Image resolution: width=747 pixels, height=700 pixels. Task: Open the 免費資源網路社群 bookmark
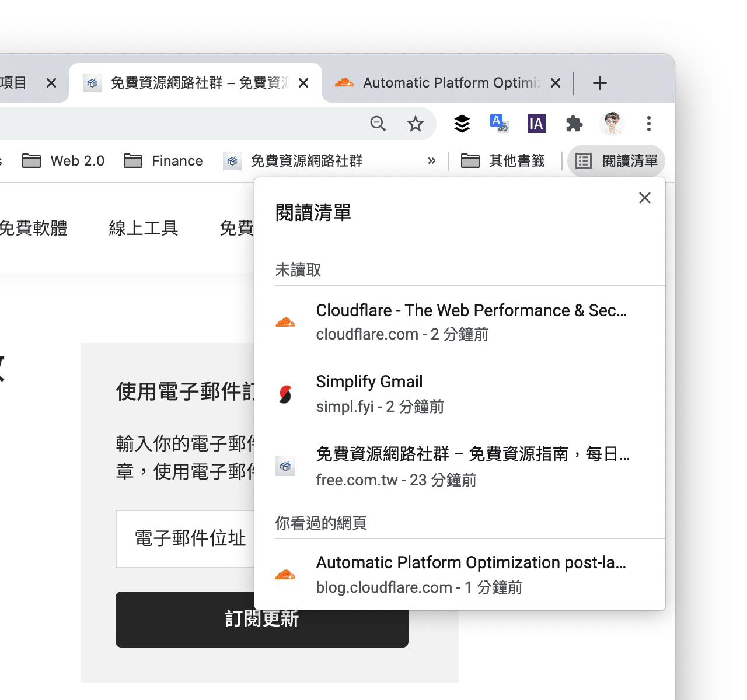293,161
